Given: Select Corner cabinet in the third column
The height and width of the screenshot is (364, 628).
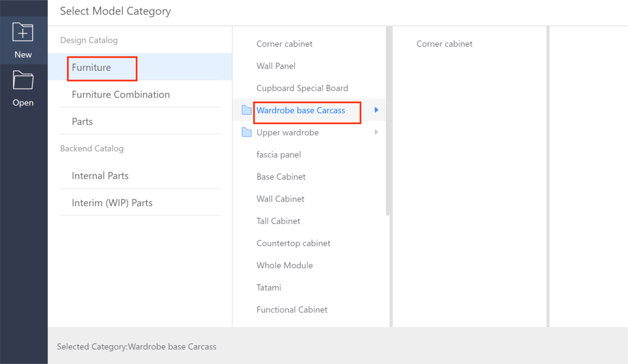Looking at the screenshot, I should (x=444, y=44).
